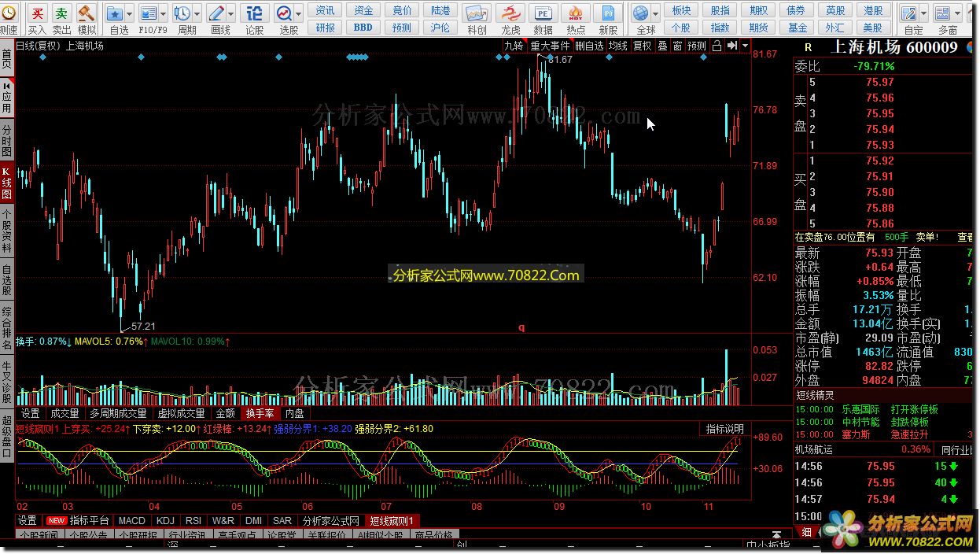Open the 指标平台 indicator platform tab
Screen dimensions: 980x554
click(79, 521)
